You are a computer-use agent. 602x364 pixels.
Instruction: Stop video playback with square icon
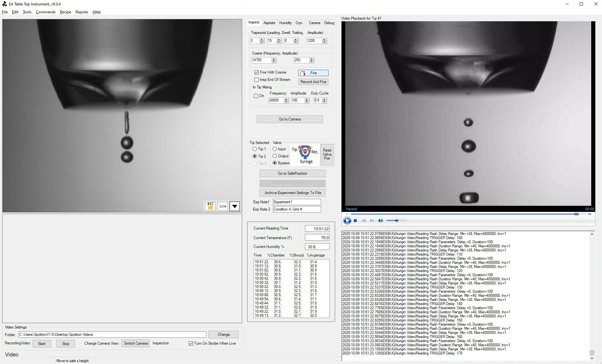[355, 221]
